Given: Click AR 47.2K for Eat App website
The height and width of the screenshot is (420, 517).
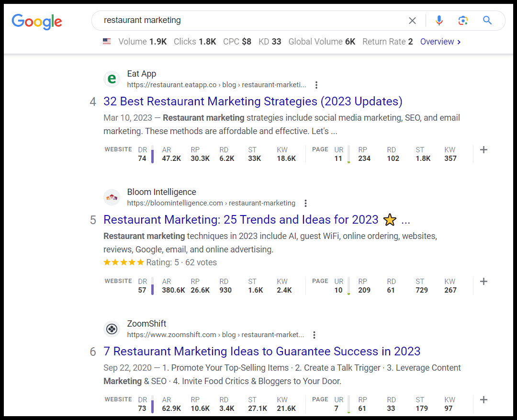Looking at the screenshot, I should pos(171,154).
